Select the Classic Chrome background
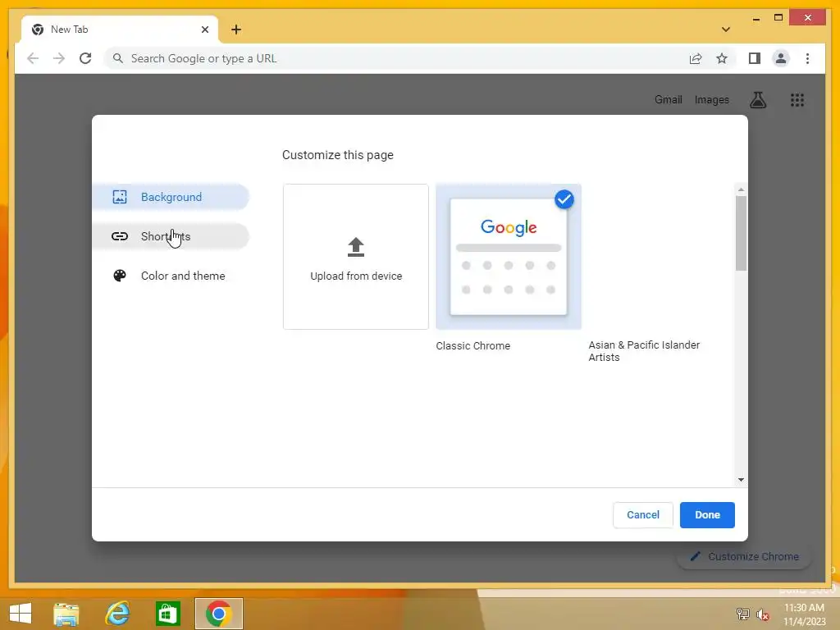Viewport: 840px width, 630px height. (509, 257)
